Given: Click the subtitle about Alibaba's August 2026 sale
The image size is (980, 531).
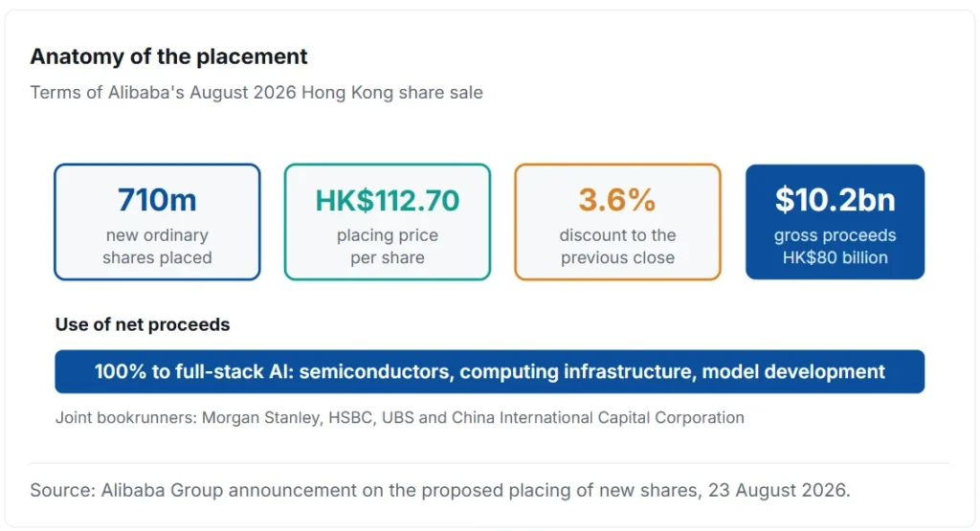Looking at the screenshot, I should 256,93.
